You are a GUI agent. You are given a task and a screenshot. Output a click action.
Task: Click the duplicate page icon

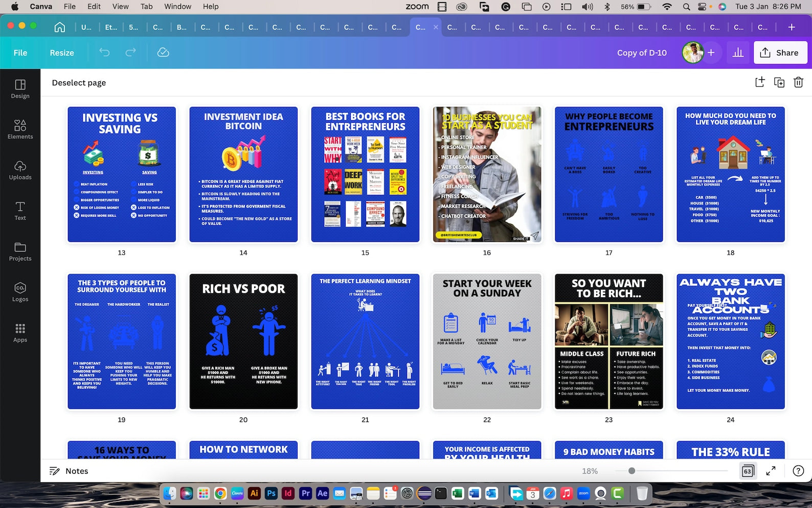(779, 82)
